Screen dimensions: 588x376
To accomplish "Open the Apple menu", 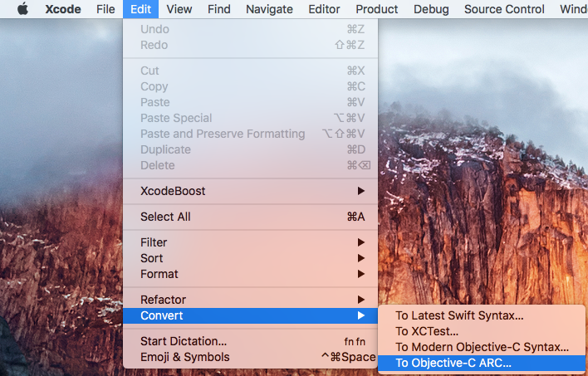I will (22, 9).
